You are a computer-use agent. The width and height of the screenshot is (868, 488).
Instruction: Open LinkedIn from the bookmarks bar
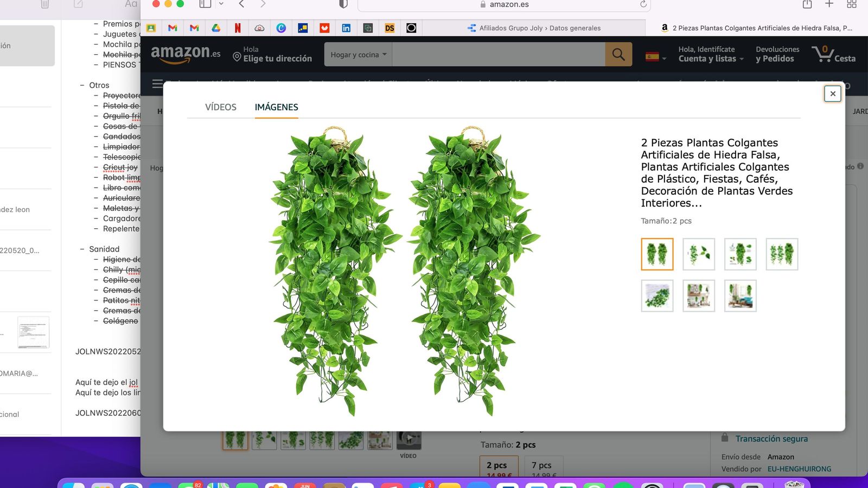(x=346, y=28)
